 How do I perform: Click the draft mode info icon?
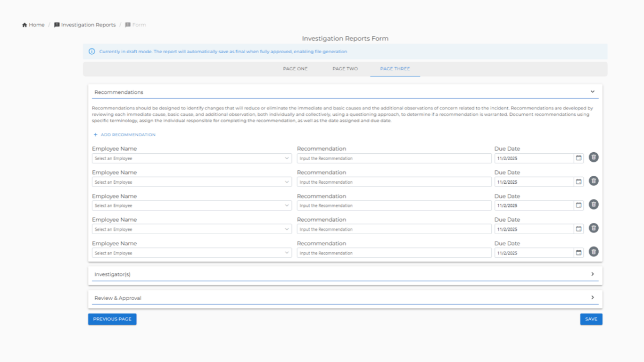pyautogui.click(x=92, y=52)
